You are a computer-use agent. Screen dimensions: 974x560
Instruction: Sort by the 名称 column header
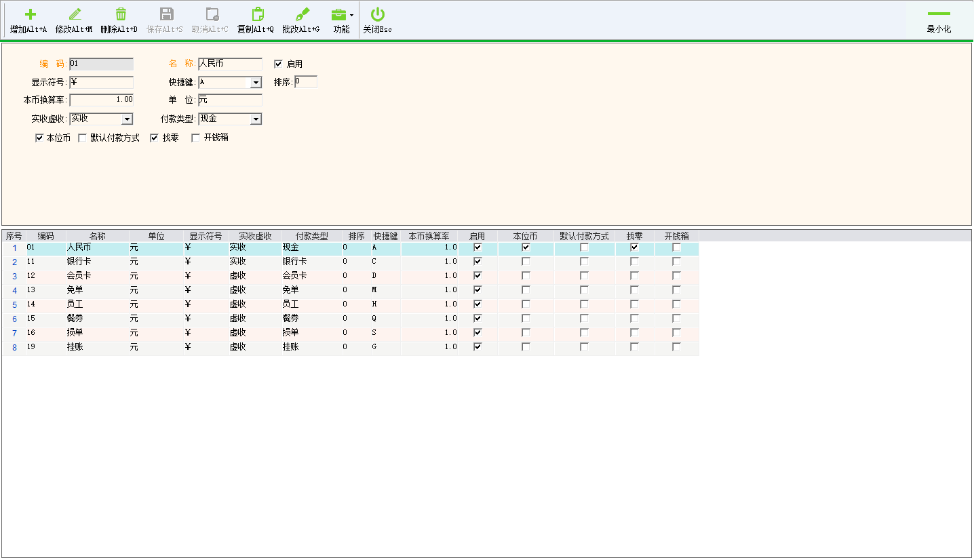click(x=98, y=236)
